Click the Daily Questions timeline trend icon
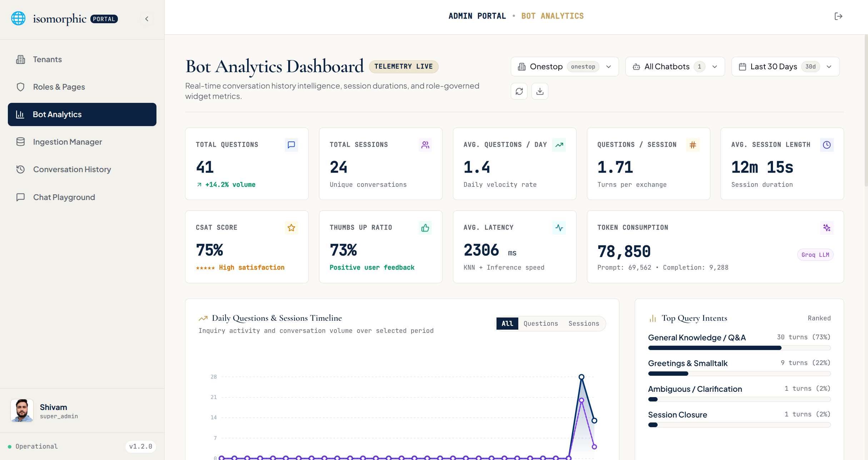 click(203, 318)
